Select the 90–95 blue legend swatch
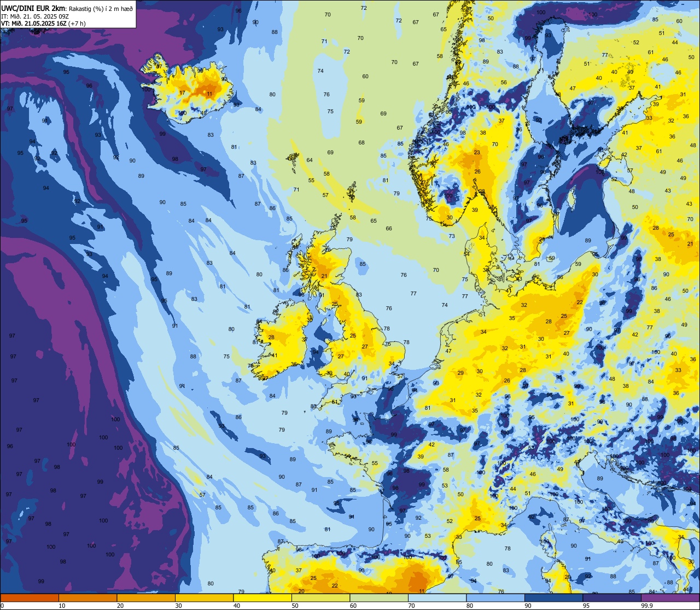 553,597
